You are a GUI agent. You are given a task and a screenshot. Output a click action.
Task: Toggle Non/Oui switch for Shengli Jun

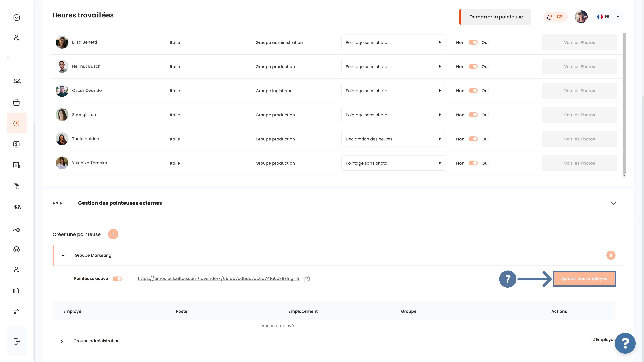point(473,115)
